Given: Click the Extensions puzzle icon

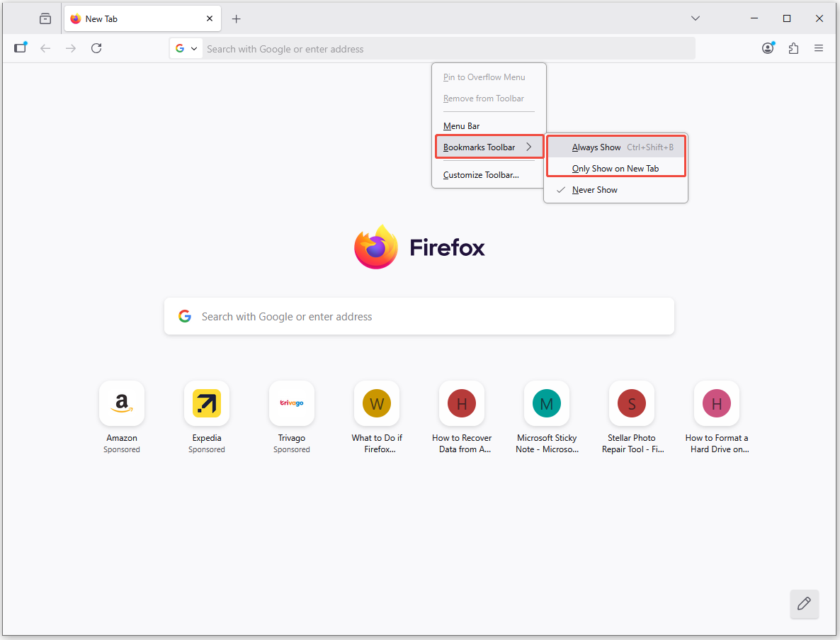Looking at the screenshot, I should (793, 48).
